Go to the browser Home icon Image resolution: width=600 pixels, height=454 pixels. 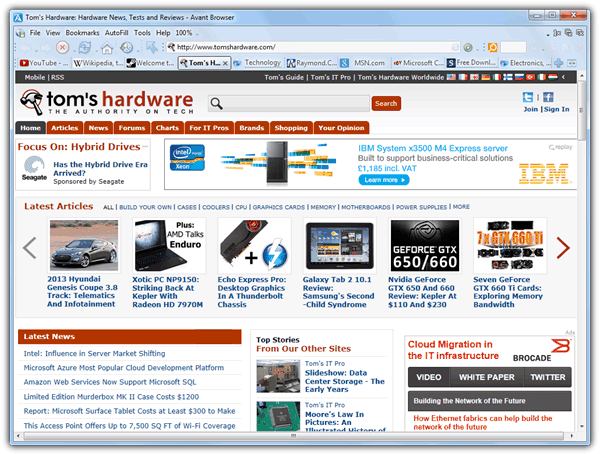[x=107, y=48]
